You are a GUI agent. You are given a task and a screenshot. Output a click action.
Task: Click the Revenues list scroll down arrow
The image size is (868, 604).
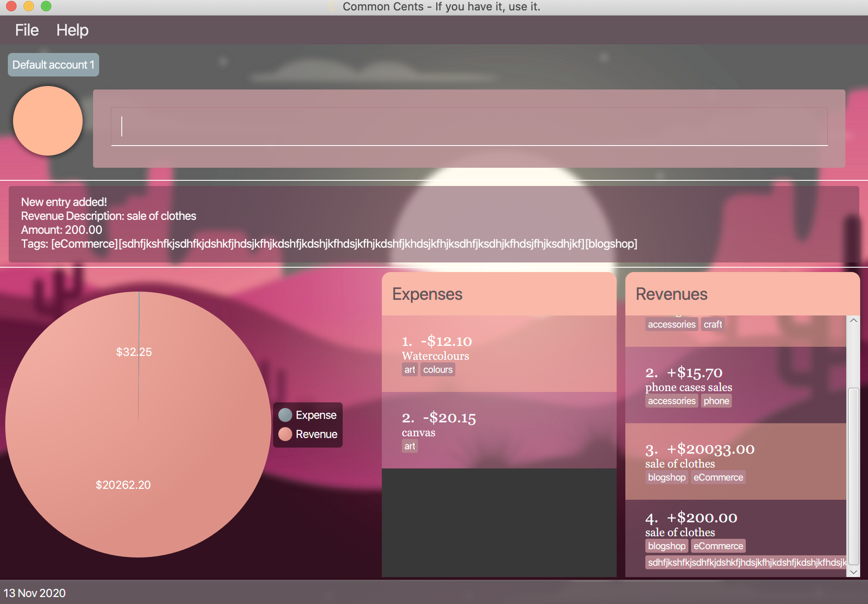tap(853, 572)
